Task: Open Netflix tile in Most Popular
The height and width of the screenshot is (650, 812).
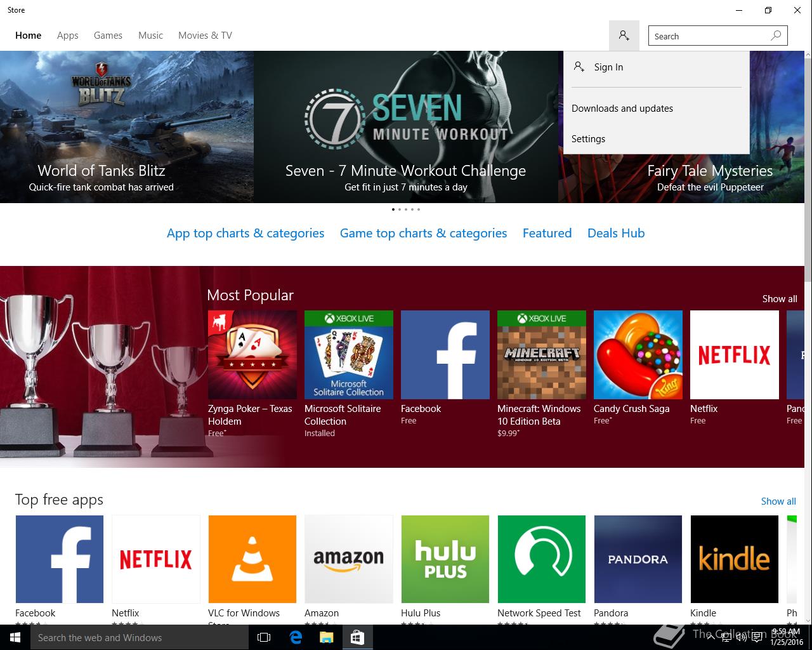Action: click(735, 355)
